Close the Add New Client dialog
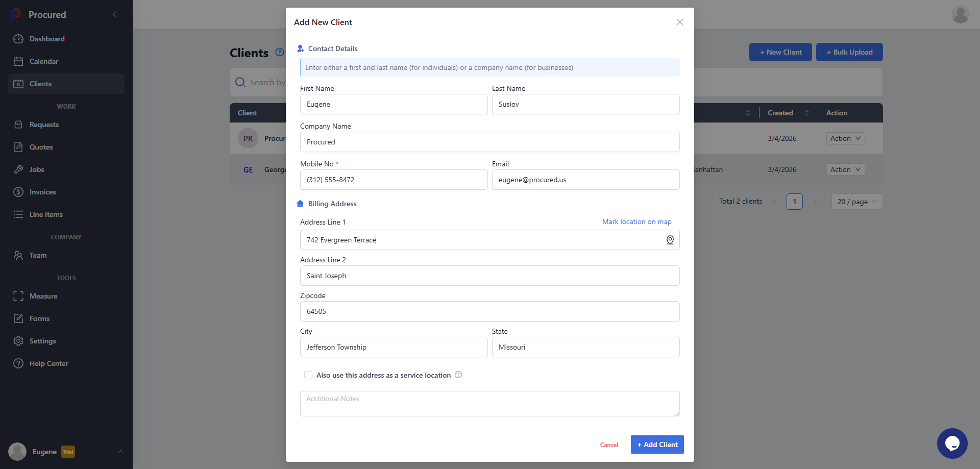Image resolution: width=980 pixels, height=469 pixels. tap(679, 22)
